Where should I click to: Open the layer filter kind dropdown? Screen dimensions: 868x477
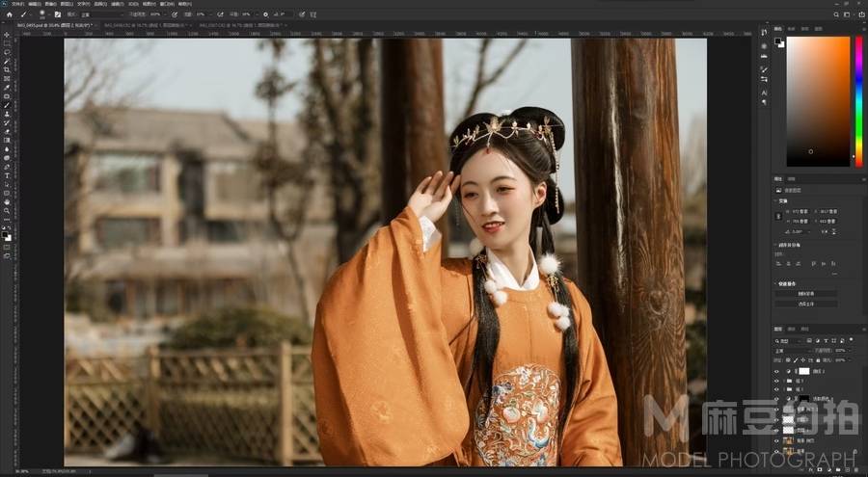coord(789,341)
